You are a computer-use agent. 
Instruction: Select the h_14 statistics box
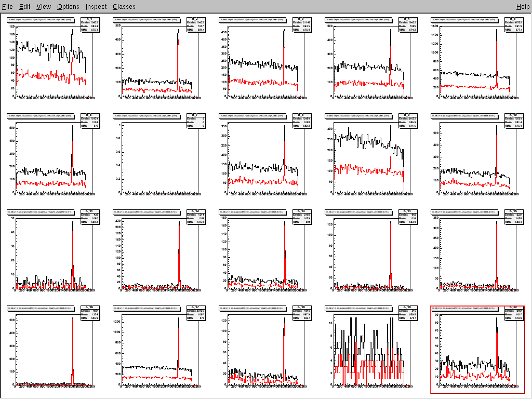[408, 217]
